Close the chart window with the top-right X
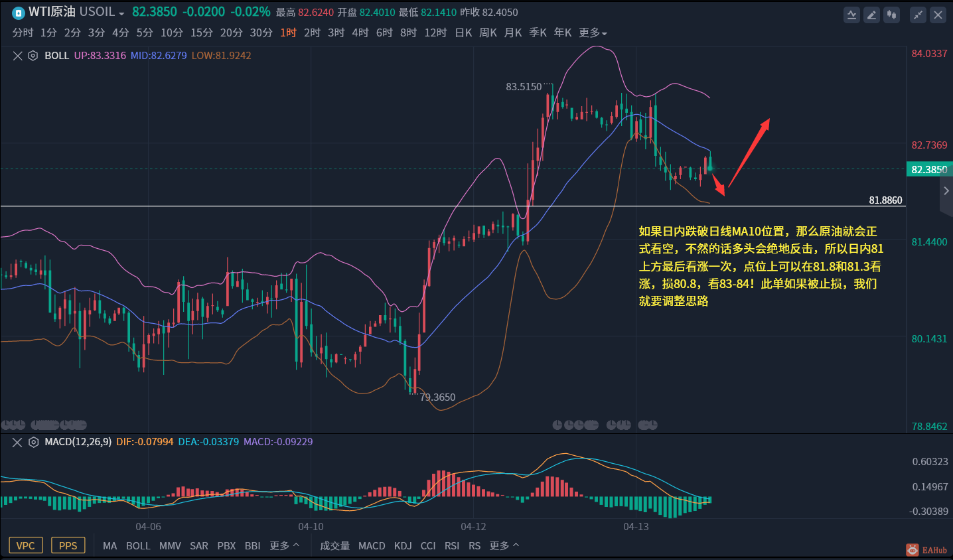Screen dimensions: 953x560 [938, 15]
